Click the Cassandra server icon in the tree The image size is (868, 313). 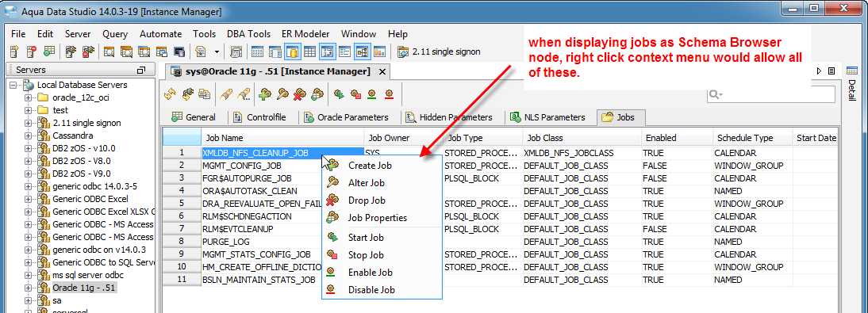pyautogui.click(x=44, y=136)
